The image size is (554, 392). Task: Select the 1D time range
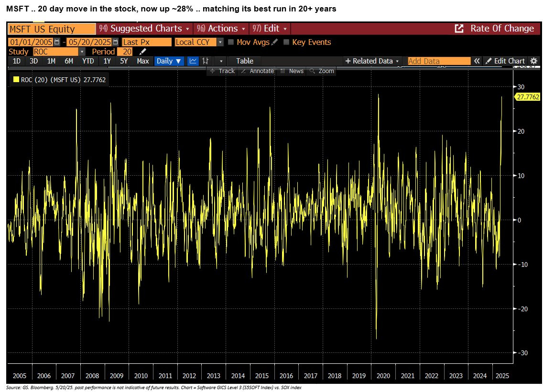[x=17, y=61]
